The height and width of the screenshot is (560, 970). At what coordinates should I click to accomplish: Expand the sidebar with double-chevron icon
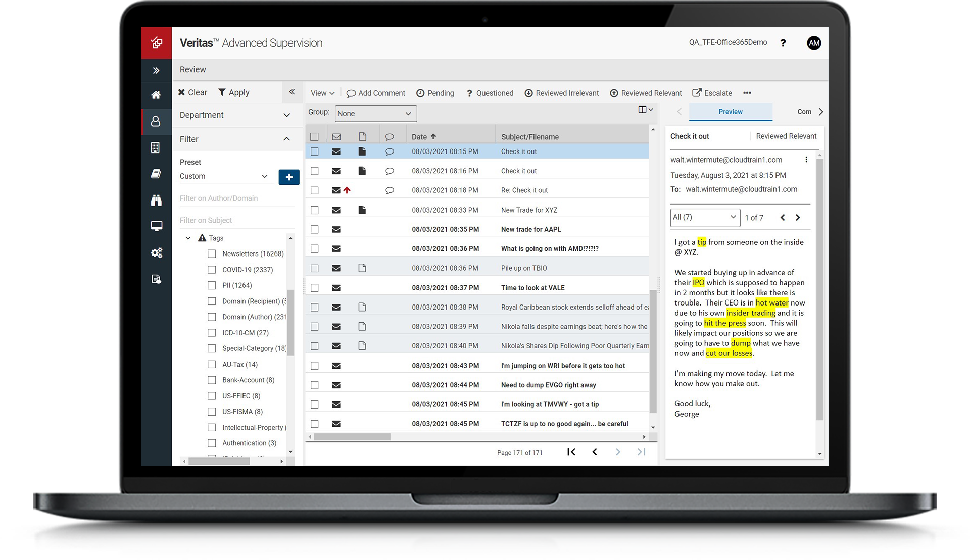156,71
